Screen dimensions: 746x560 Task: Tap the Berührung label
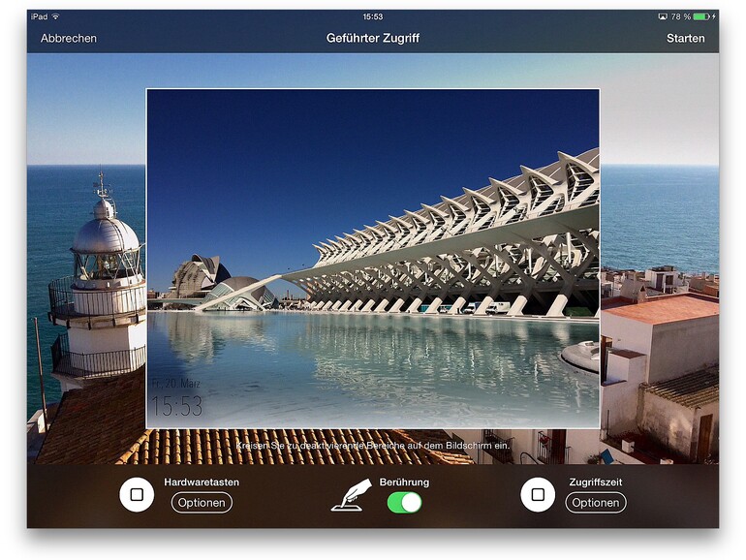coord(404,482)
